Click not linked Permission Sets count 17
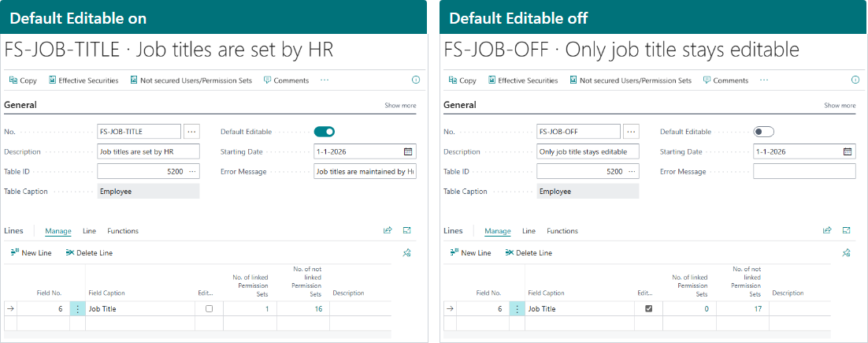The image size is (868, 343). (759, 309)
